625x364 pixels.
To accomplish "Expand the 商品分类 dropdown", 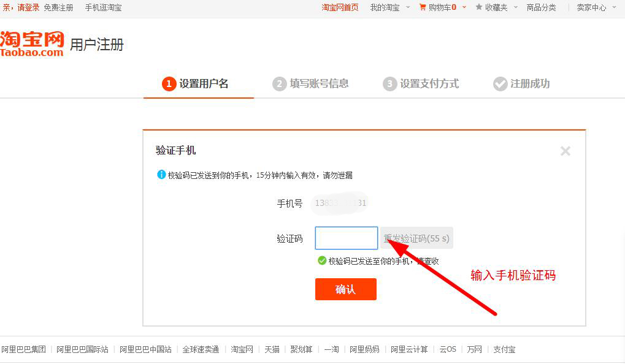I will 541,9.
